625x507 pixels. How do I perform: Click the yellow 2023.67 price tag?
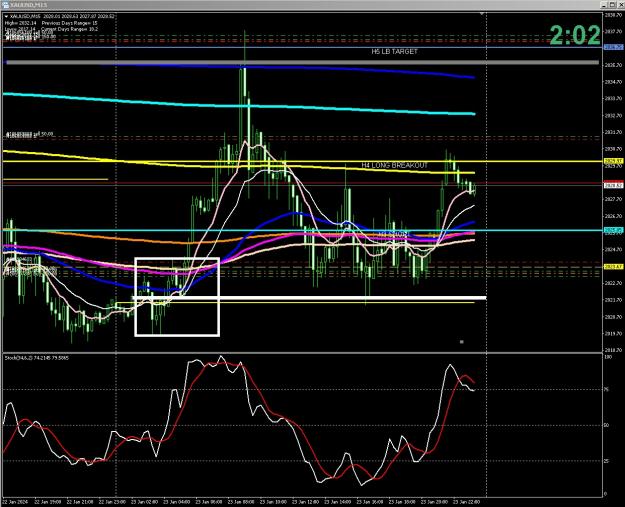(x=613, y=267)
